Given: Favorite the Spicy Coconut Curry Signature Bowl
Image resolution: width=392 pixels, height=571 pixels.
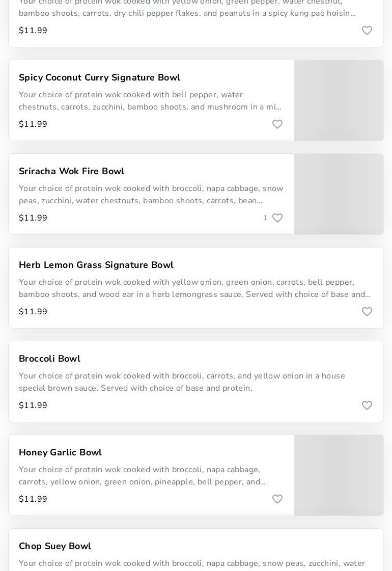Looking at the screenshot, I should pos(277,124).
